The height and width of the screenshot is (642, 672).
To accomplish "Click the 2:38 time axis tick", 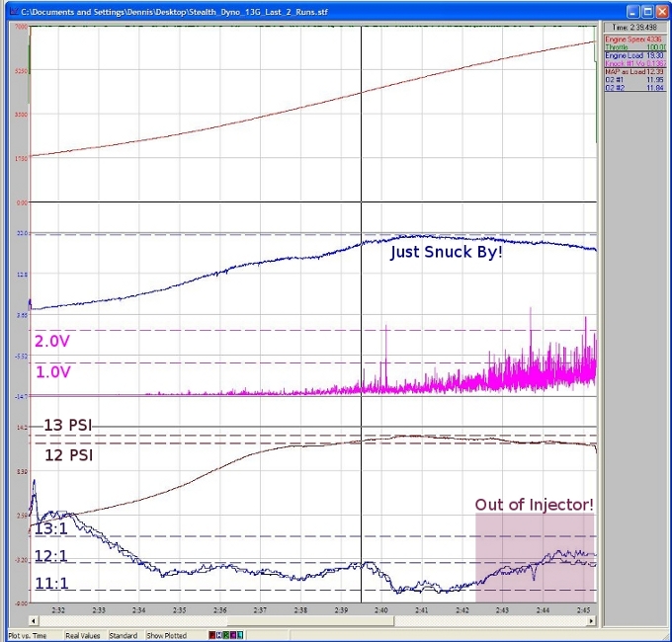I will 300,609.
